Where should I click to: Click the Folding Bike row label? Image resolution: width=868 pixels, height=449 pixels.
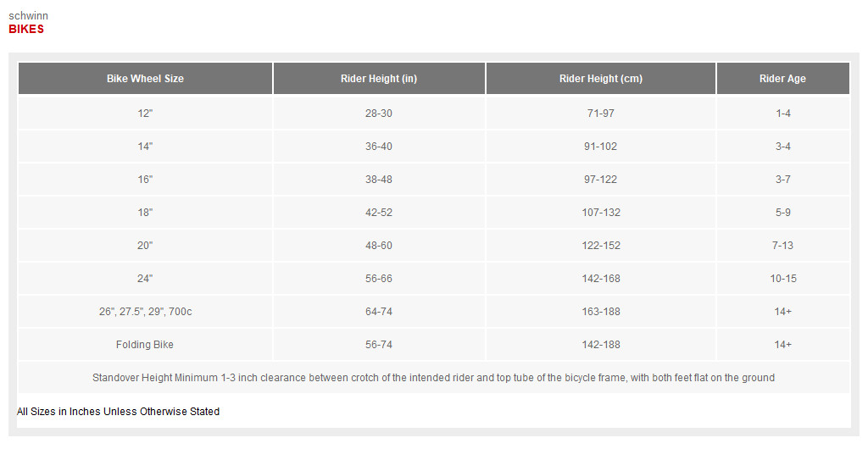point(145,345)
